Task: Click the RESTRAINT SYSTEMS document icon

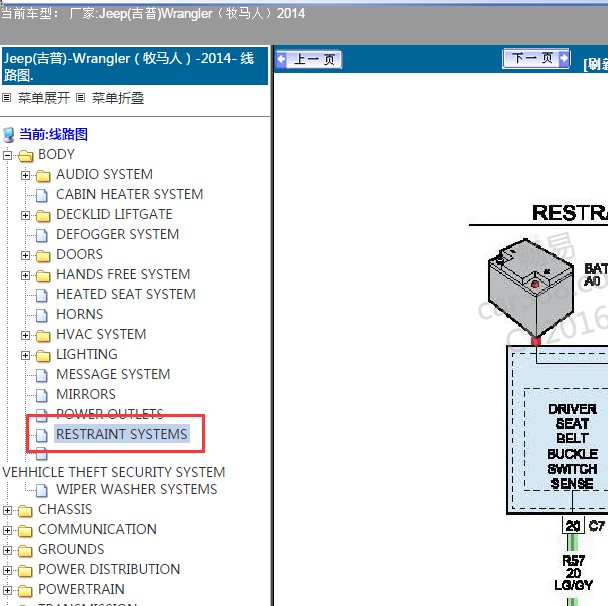Action: tap(42, 435)
